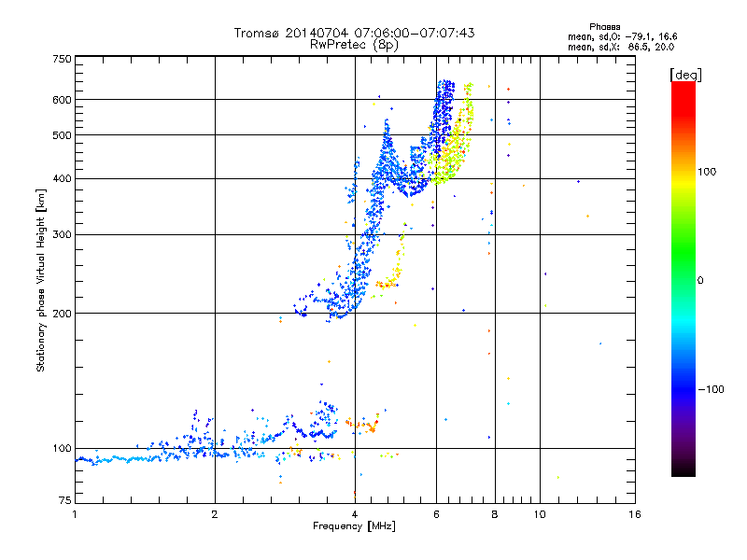Screen dimensions: 747x560
Task: Click the frequency axis tick "2"
Action: pyautogui.click(x=215, y=514)
